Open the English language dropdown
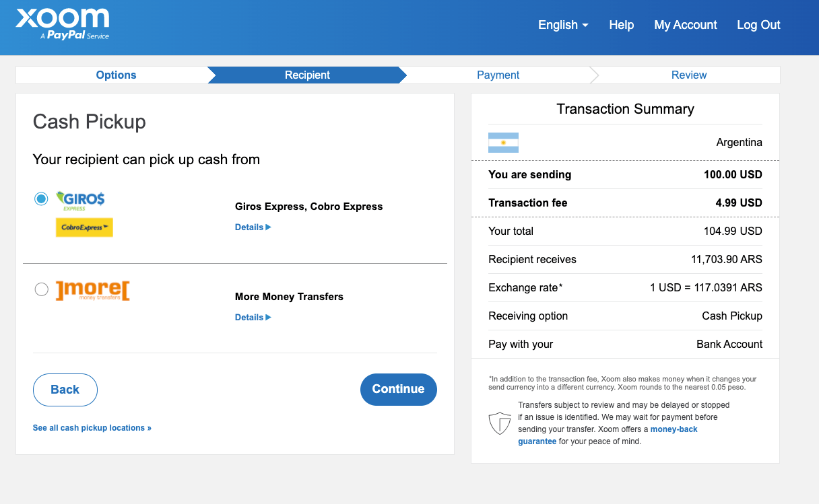The width and height of the screenshot is (819, 504). (x=563, y=25)
